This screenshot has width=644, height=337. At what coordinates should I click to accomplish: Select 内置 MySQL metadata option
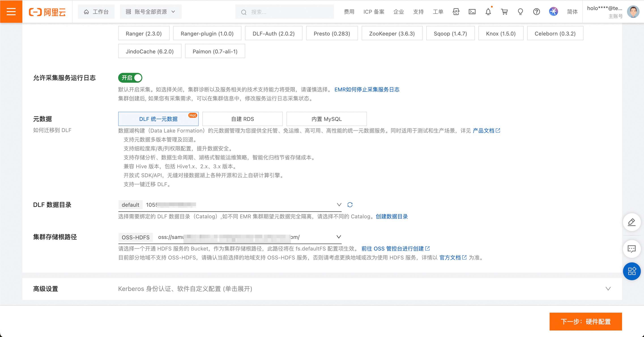pyautogui.click(x=326, y=119)
